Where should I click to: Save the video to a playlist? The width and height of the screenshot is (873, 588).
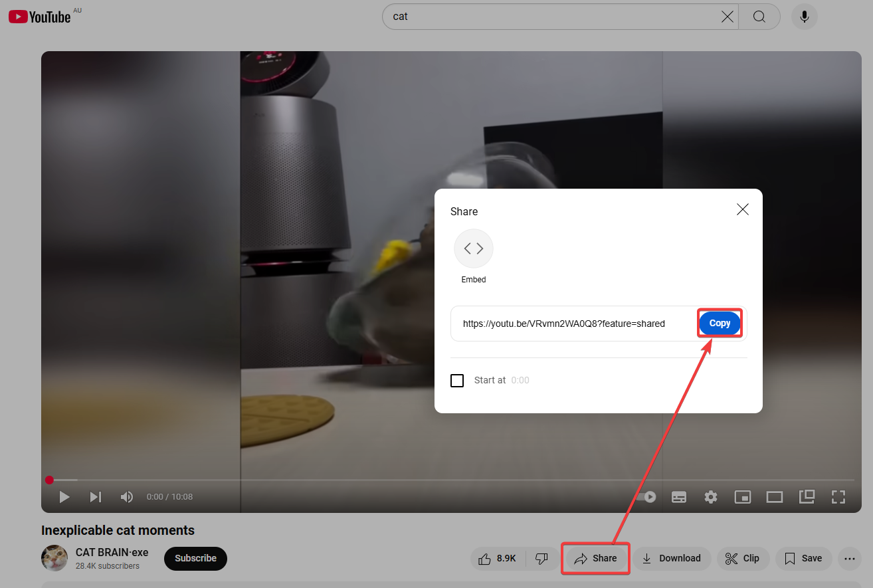pyautogui.click(x=803, y=559)
